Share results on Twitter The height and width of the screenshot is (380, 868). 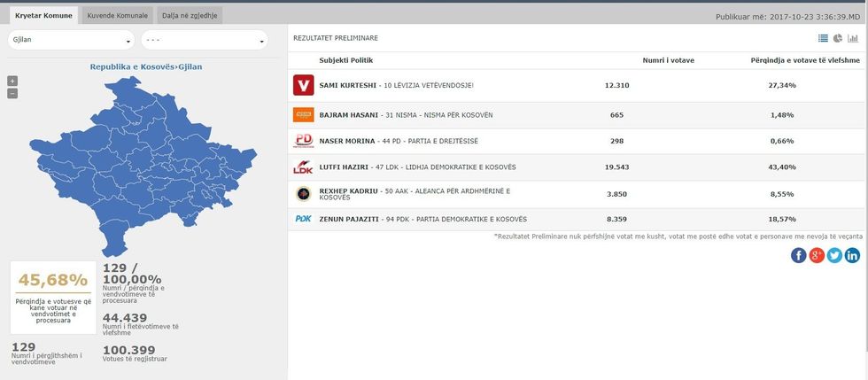pyautogui.click(x=834, y=255)
